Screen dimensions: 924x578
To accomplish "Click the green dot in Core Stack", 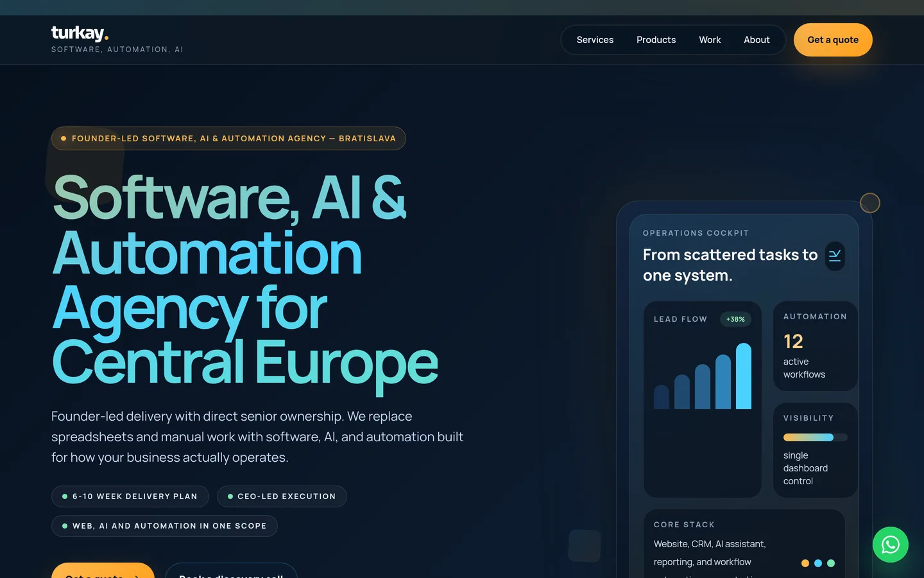I will click(x=831, y=563).
